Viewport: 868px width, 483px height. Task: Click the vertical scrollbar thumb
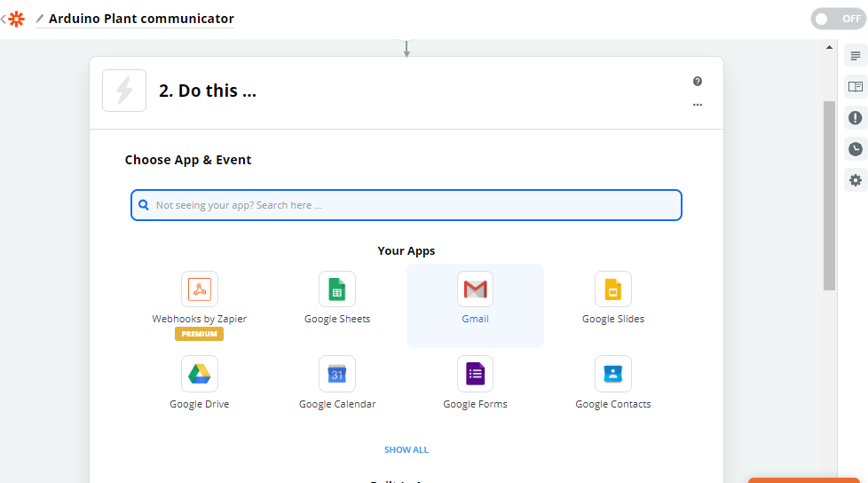(830, 195)
